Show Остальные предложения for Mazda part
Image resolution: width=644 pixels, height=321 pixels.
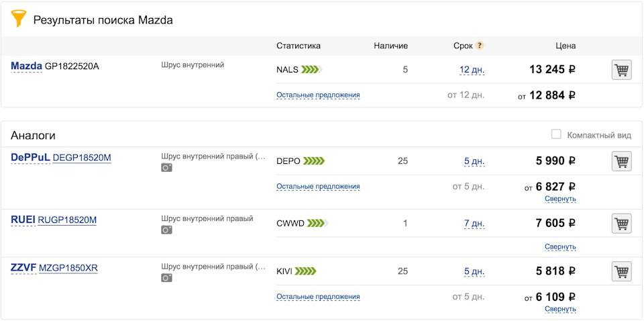[318, 95]
